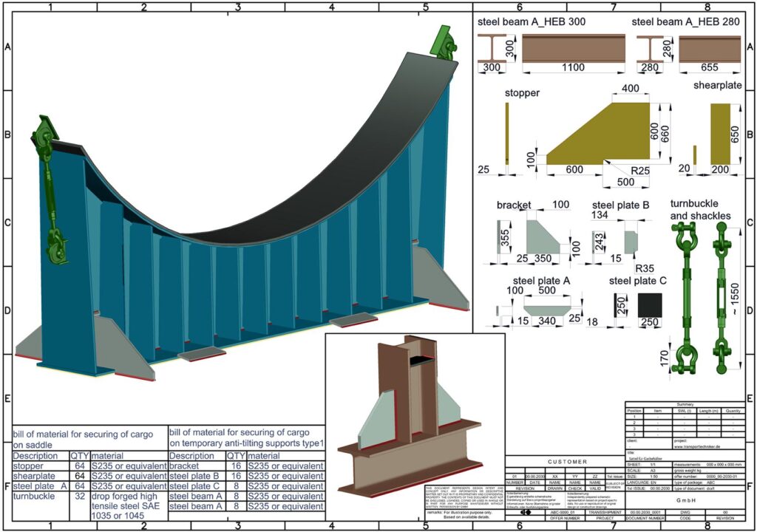Select the "TRANSSHIPMENT" project label
Screen dimensions: 757x532
(x=605, y=512)
